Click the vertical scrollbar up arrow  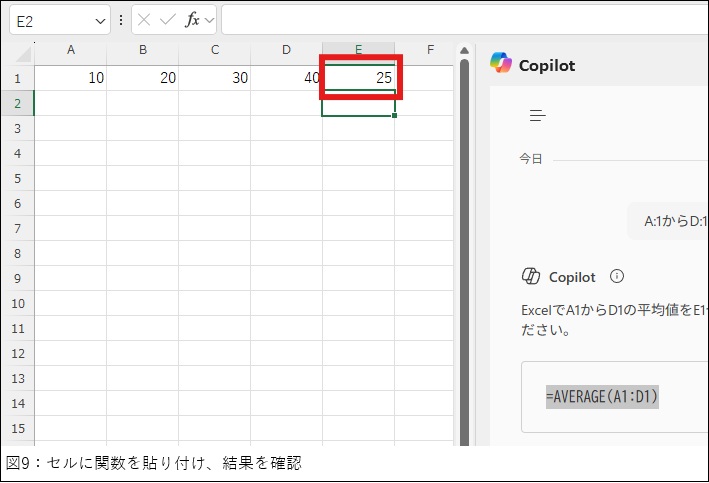coord(464,50)
